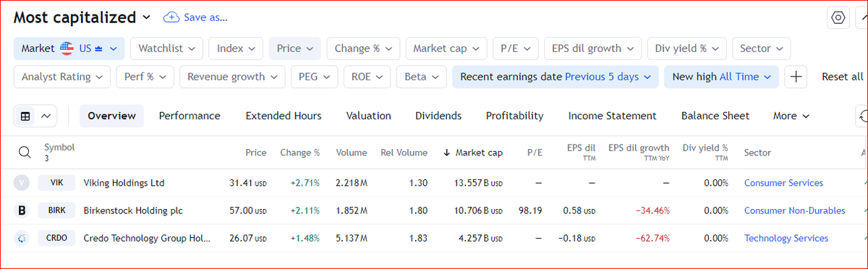Open the Technology Services sector link
868x269 pixels.
point(786,238)
